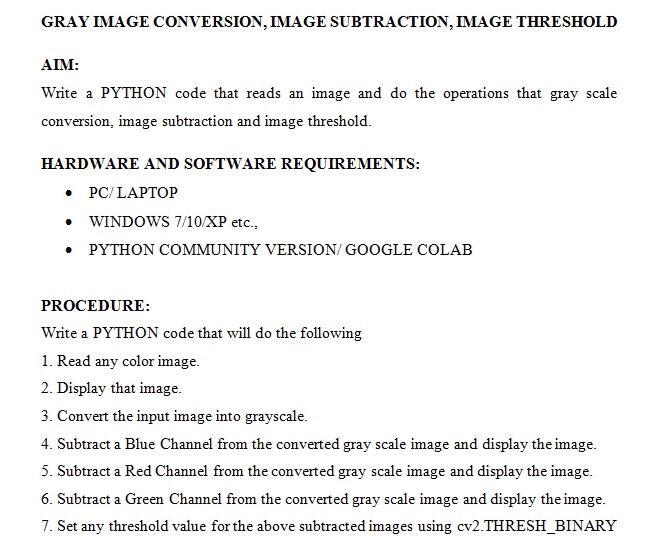655x540 pixels.
Task: Click step 7 mentioning cv2.THRESH_BINARY
Action: point(329,526)
